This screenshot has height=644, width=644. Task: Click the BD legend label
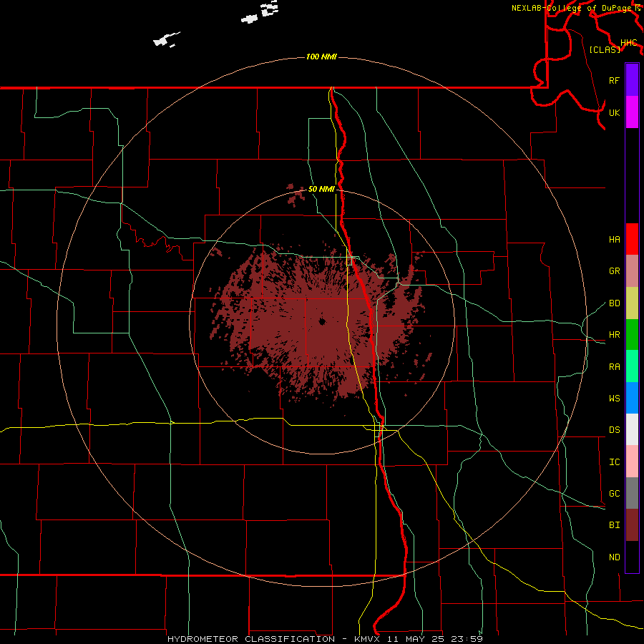(x=615, y=303)
